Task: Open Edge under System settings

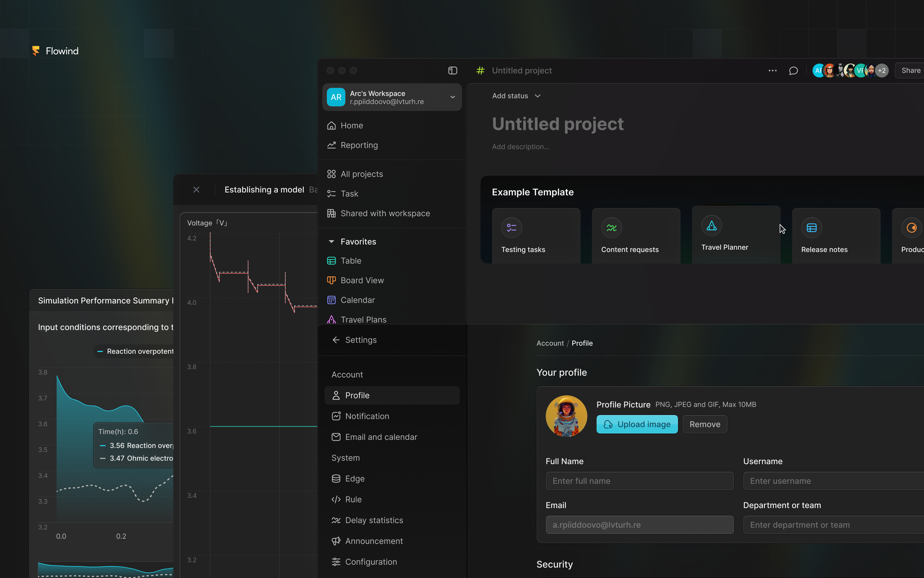Action: point(392,479)
